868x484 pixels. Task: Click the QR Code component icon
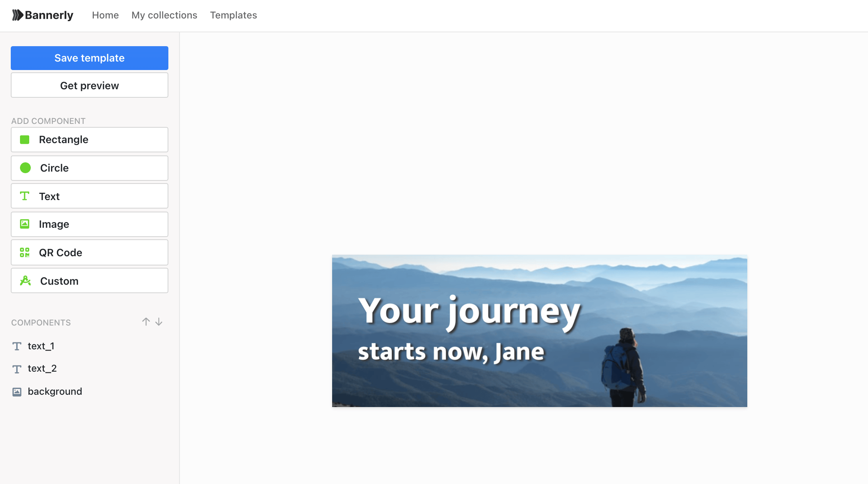click(24, 253)
